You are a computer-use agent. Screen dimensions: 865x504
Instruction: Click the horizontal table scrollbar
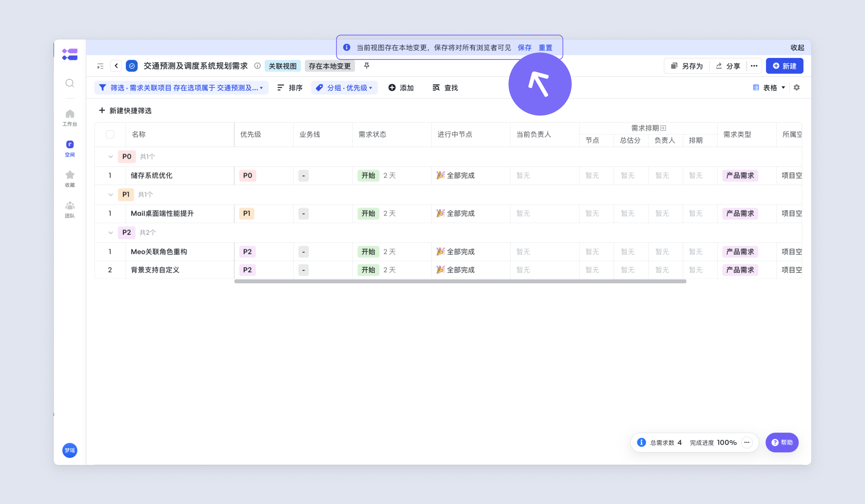(x=460, y=282)
